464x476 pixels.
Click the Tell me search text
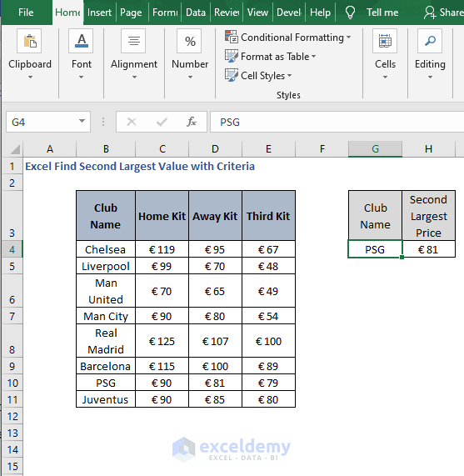pos(382,13)
